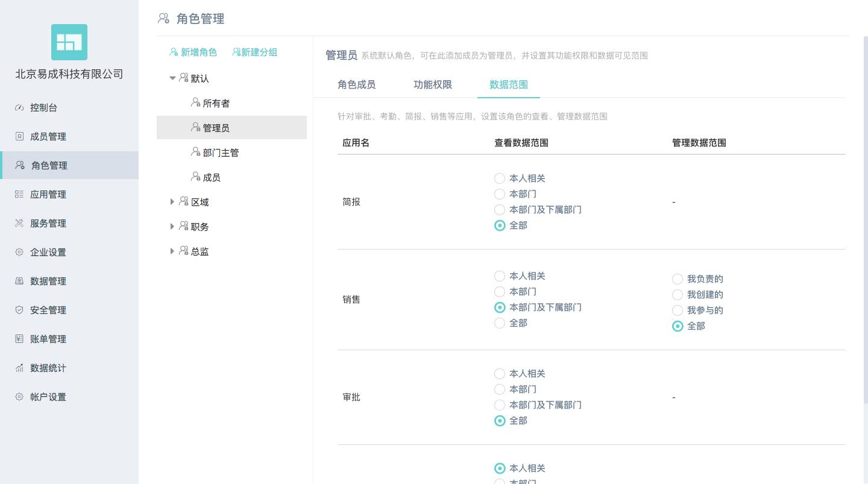Image resolution: width=868 pixels, height=484 pixels.
Task: Click the 新建分组 group icon
Action: pyautogui.click(x=236, y=52)
